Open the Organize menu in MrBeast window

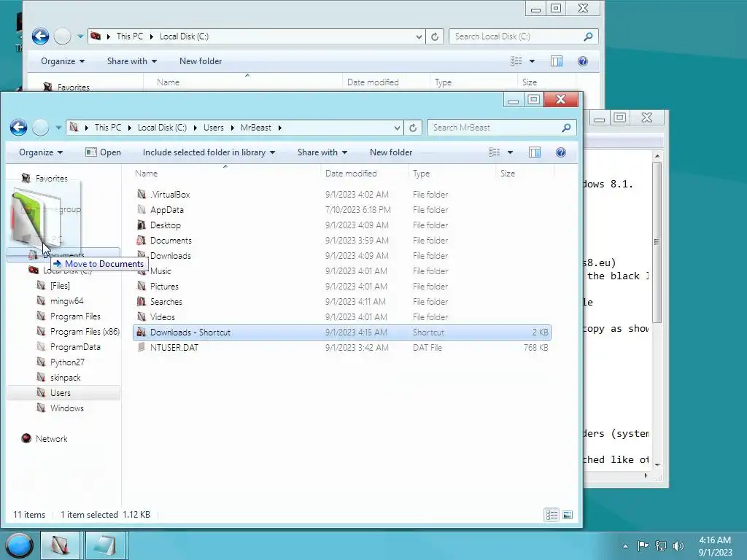pos(41,152)
